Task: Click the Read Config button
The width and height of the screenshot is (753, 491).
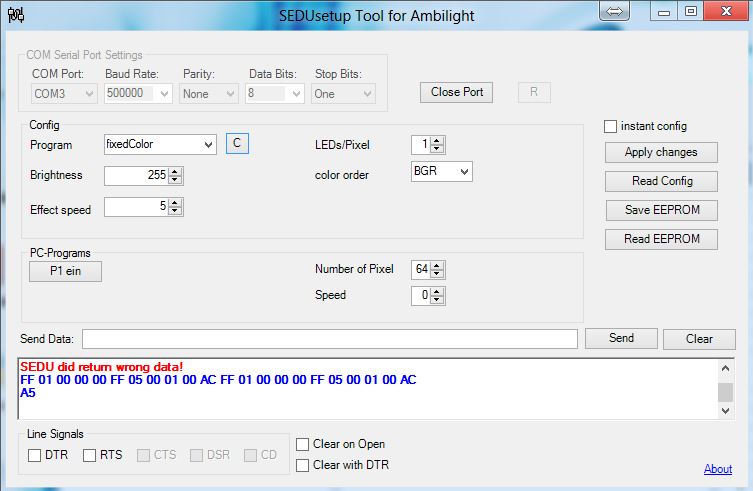Action: coord(661,181)
